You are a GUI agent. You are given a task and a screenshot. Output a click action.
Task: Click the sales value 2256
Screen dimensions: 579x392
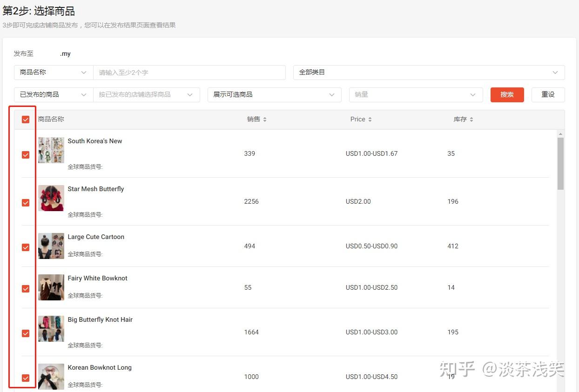(x=251, y=202)
